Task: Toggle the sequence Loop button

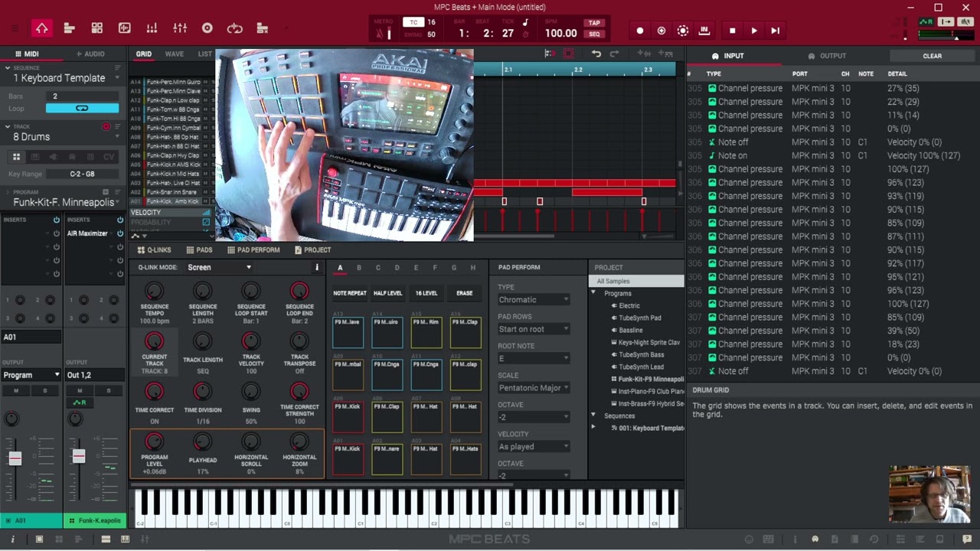Action: pyautogui.click(x=82, y=108)
